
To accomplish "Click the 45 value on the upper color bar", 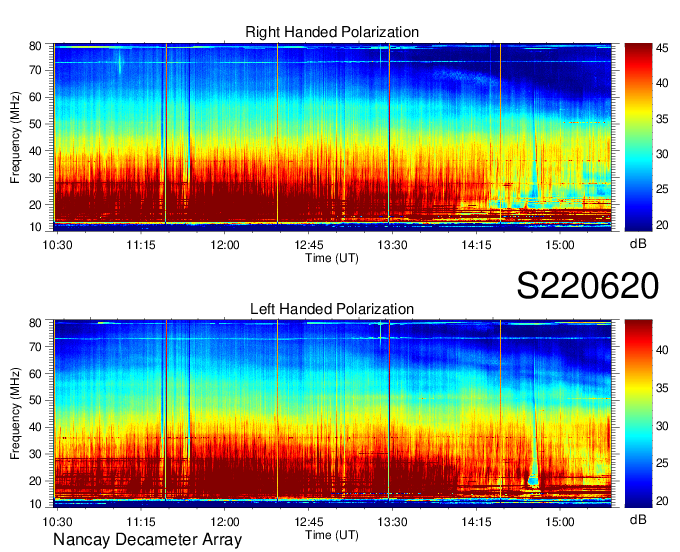I will click(x=662, y=48).
